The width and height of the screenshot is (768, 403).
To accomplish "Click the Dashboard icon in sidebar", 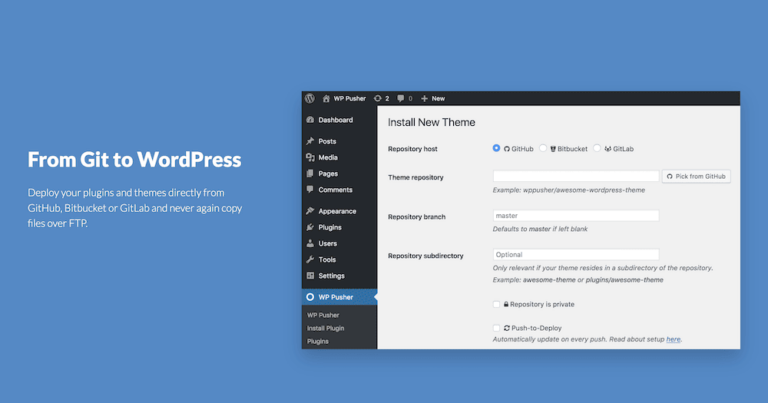I will 310,120.
